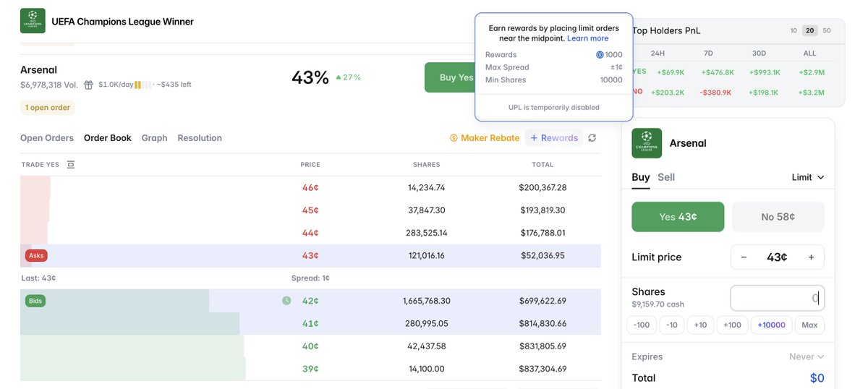Select the 42¢ bid price row
The image size is (868, 389).
pos(310,301)
